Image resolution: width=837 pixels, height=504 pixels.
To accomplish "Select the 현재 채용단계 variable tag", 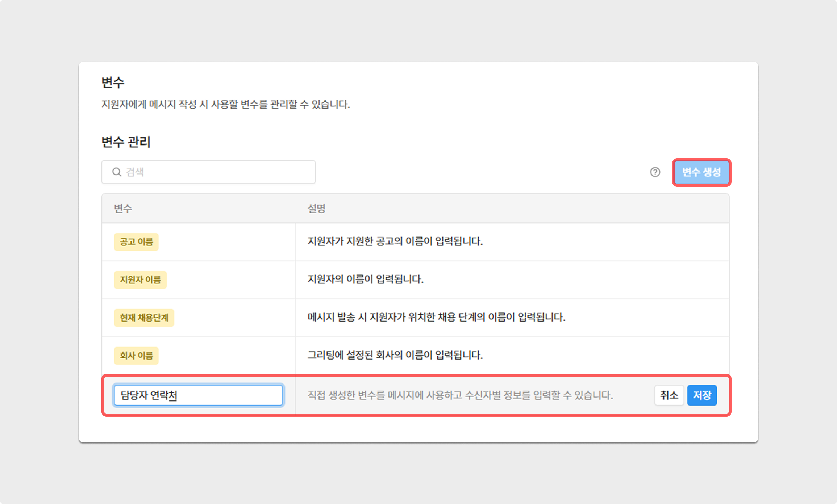I will (x=144, y=318).
